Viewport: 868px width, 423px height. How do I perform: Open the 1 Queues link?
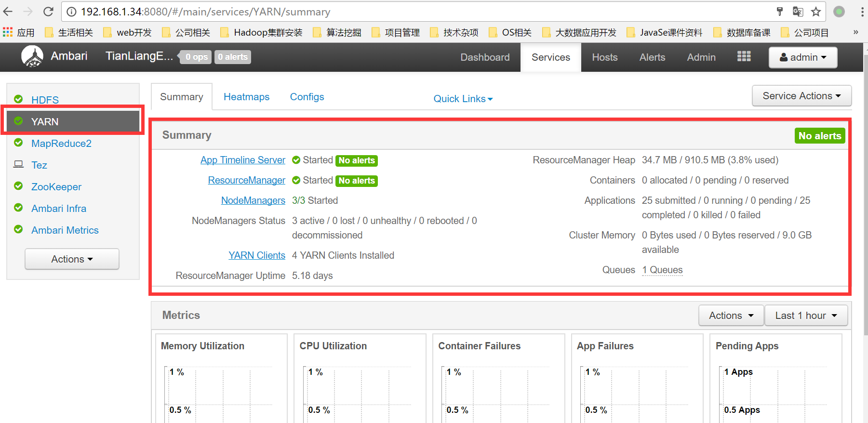tap(662, 270)
